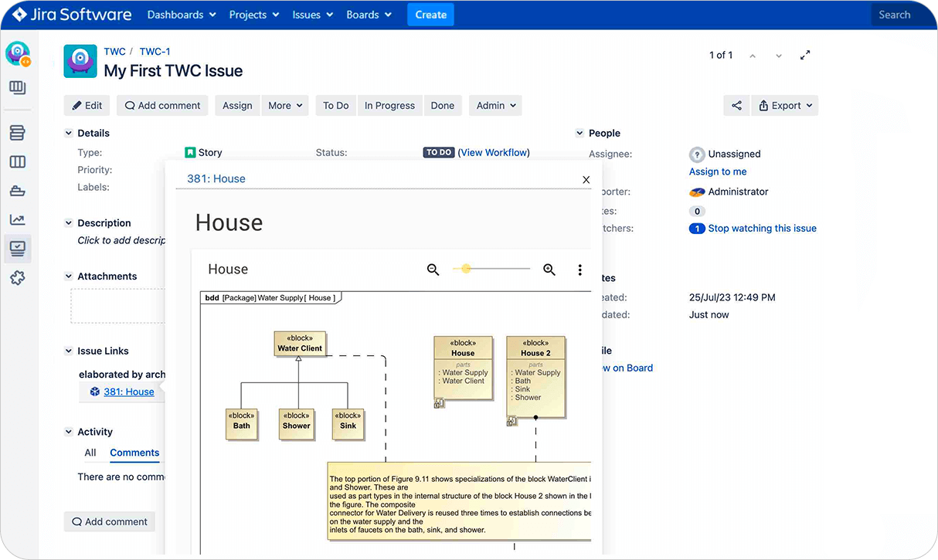Collapse the People section
The height and width of the screenshot is (560, 938).
(579, 133)
